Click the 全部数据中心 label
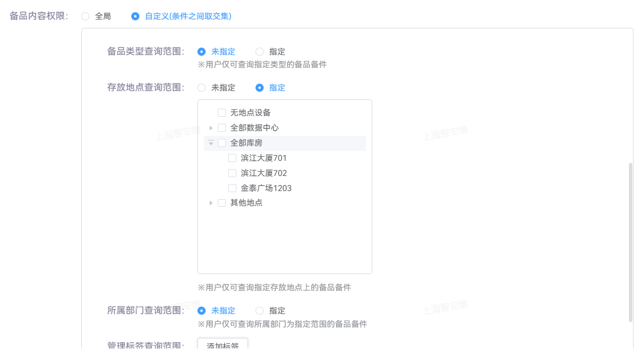 [255, 128]
